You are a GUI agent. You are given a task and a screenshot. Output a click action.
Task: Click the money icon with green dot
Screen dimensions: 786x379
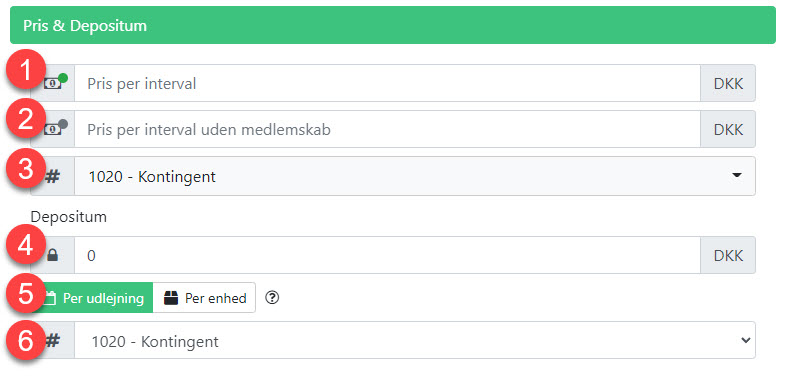tap(55, 83)
